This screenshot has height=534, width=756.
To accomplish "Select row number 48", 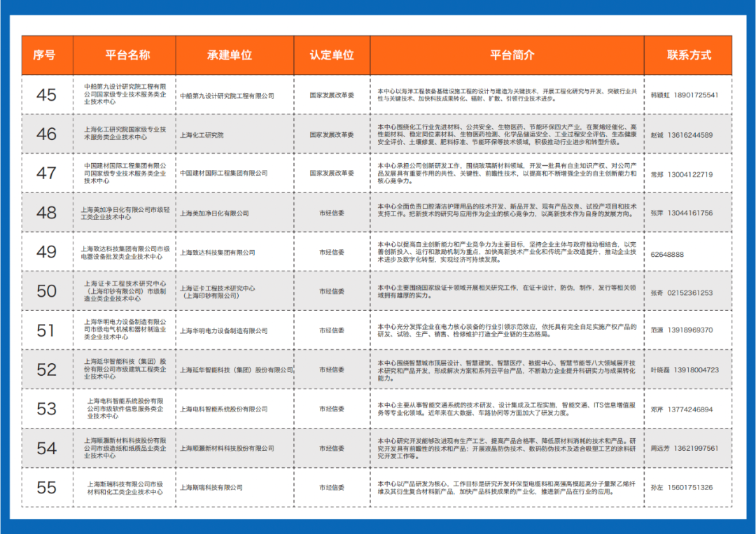I will [x=46, y=213].
